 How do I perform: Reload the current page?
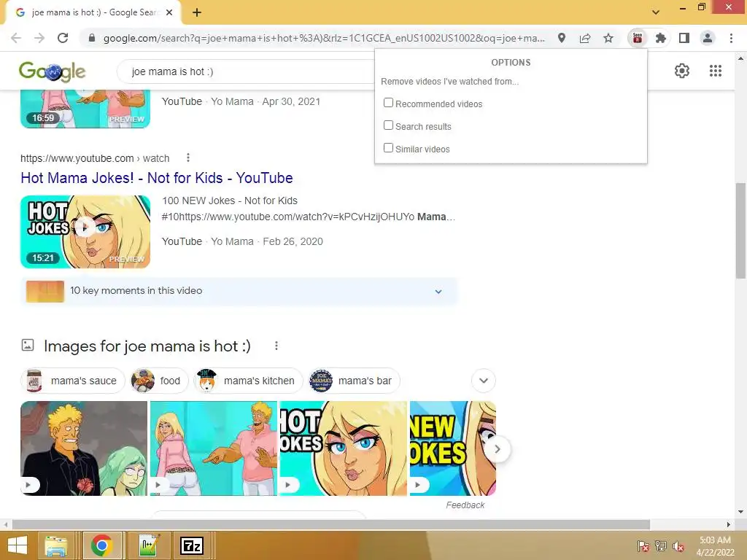point(63,38)
